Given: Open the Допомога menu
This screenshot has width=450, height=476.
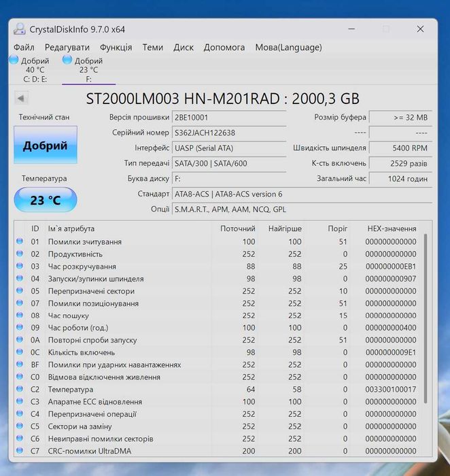Looking at the screenshot, I should (x=224, y=48).
